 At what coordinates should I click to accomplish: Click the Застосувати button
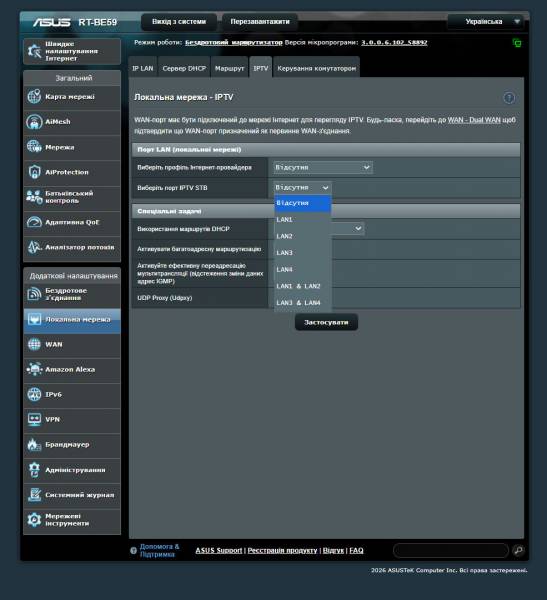(326, 322)
